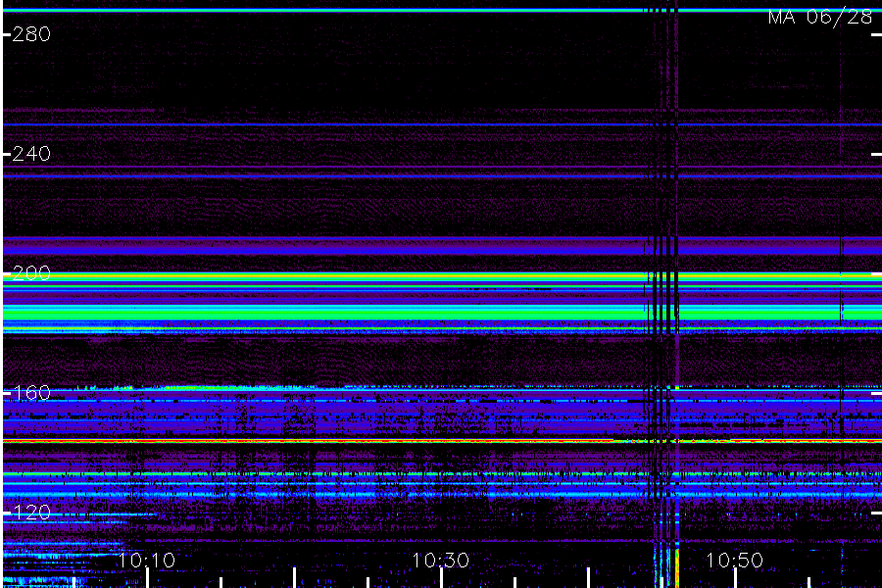The width and height of the screenshot is (882, 588).
Task: Click the MA 06/28 date label
Action: [x=820, y=17]
